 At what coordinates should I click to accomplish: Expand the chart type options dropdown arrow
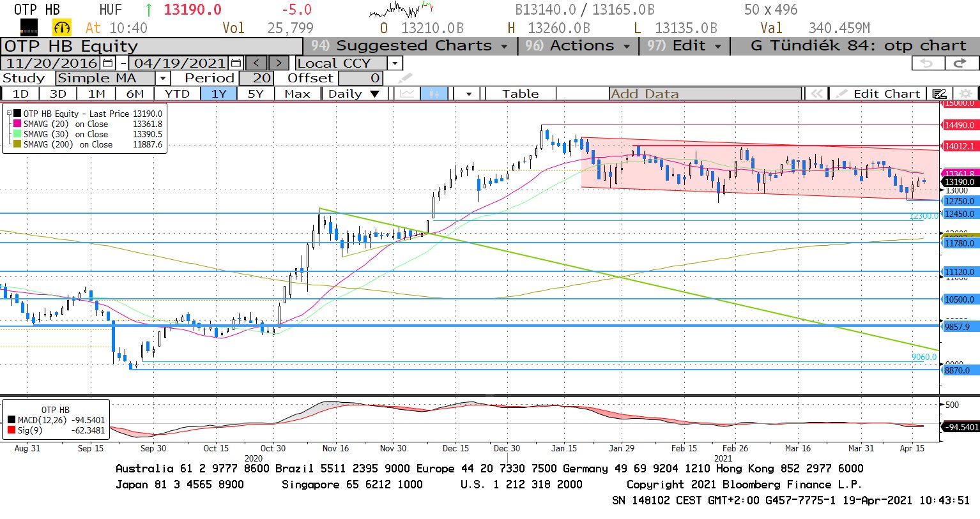pos(469,94)
